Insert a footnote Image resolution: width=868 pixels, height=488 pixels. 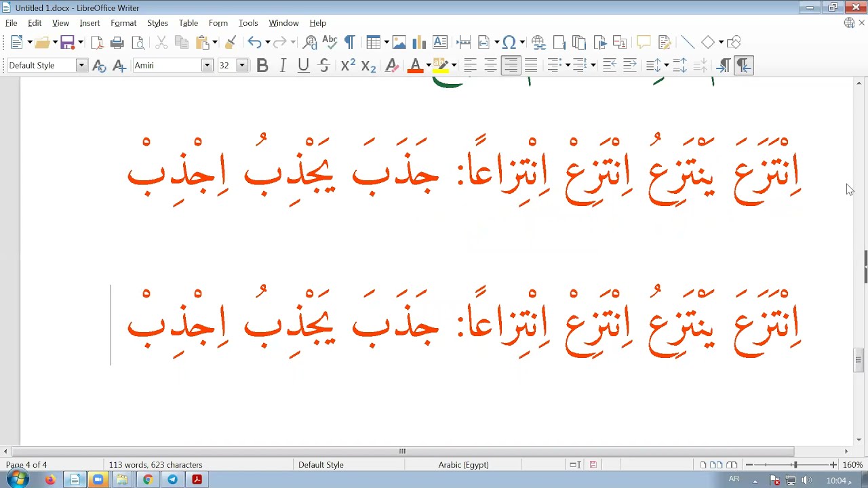click(559, 43)
